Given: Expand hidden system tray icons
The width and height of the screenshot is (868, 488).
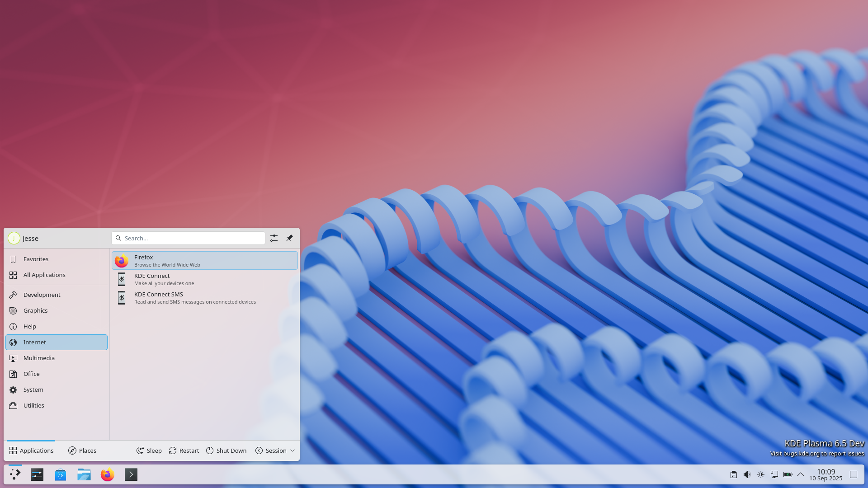Looking at the screenshot, I should (801, 474).
